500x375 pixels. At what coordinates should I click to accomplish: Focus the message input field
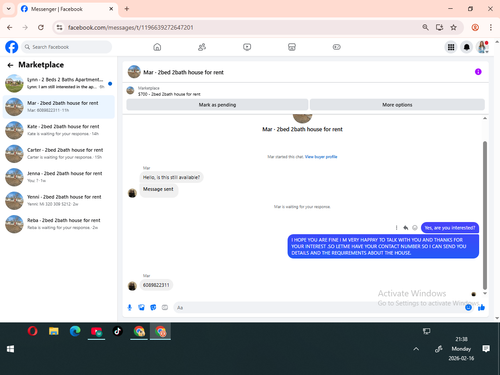318,307
